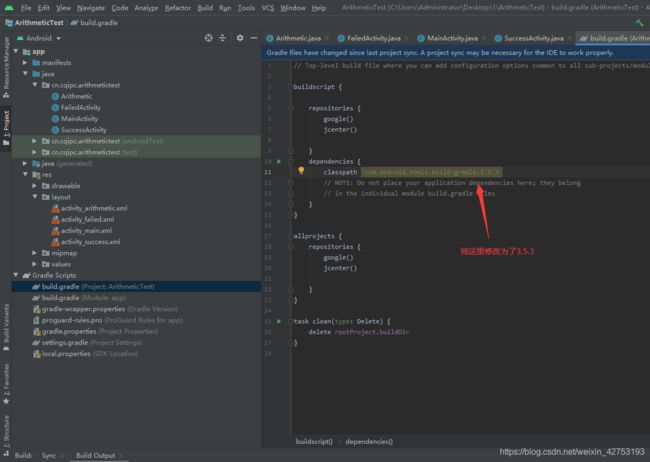This screenshot has height=462, width=650.
Task: Click dependencies() breadcrumb below editor
Action: click(x=369, y=442)
